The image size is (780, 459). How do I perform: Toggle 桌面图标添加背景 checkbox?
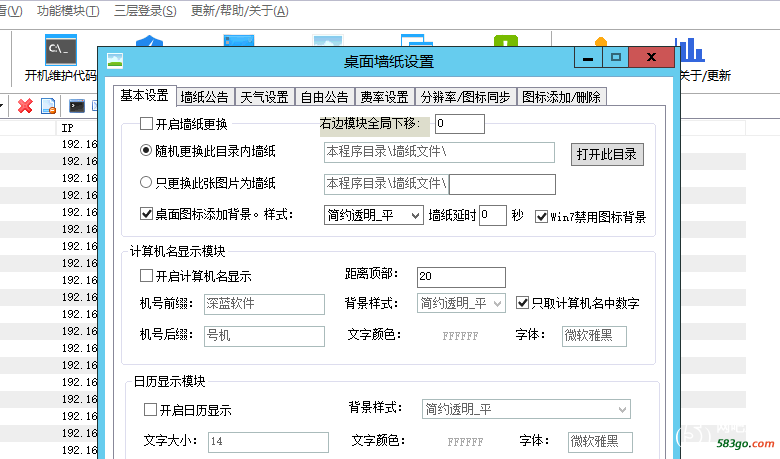pyautogui.click(x=147, y=214)
